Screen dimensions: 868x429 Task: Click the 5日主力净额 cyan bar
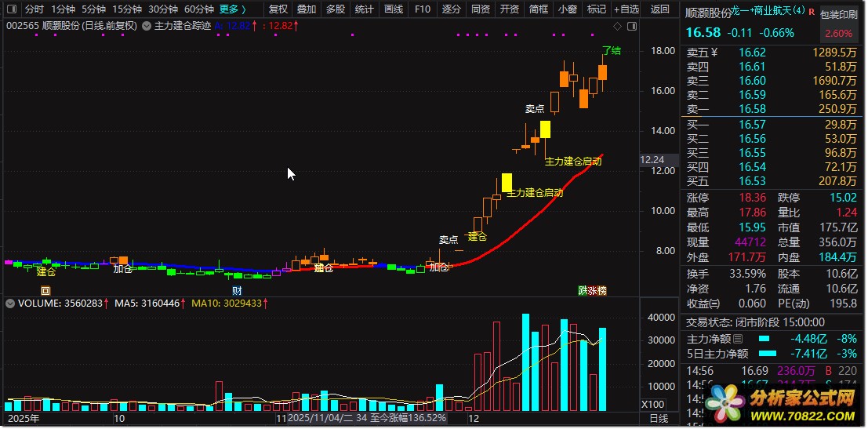tap(768, 353)
